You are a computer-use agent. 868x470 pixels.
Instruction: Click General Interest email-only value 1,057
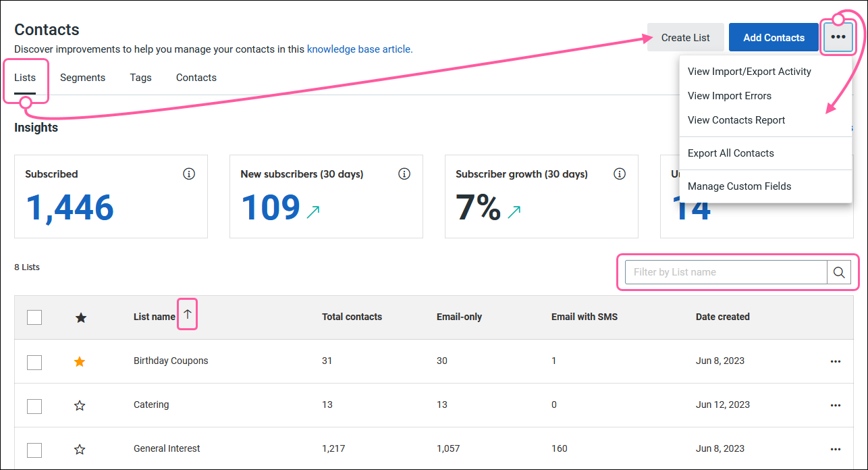tap(450, 448)
